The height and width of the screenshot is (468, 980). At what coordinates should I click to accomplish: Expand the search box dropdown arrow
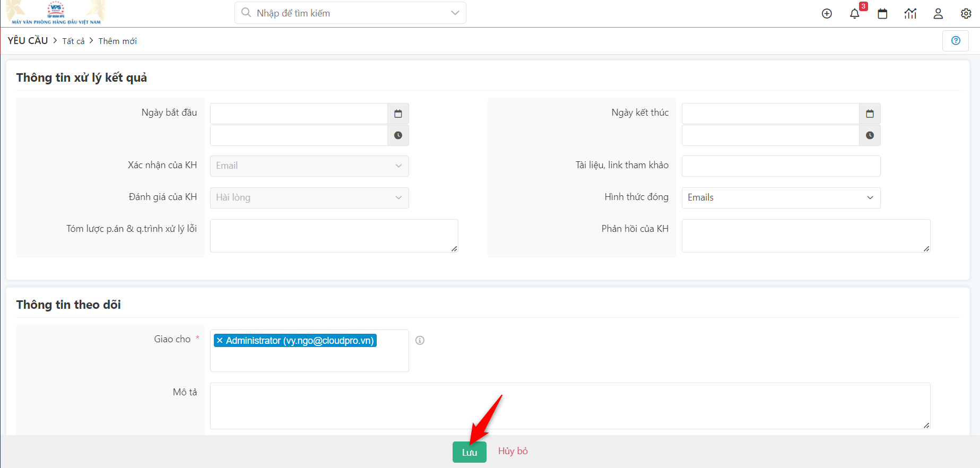click(455, 13)
